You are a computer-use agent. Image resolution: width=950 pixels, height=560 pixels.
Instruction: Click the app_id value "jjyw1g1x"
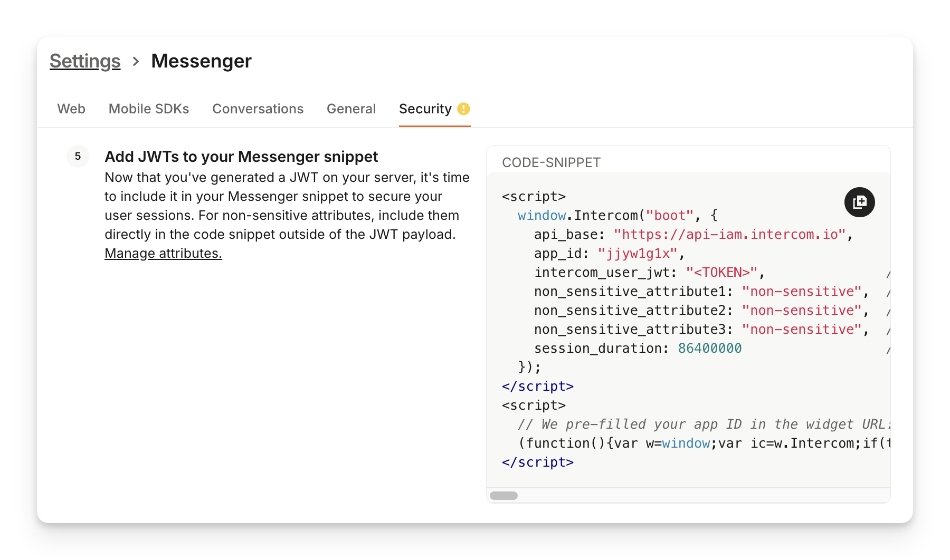coord(637,253)
